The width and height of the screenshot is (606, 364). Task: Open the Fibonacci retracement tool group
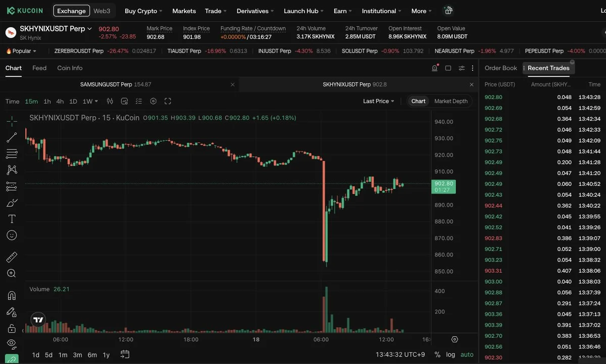(12, 153)
